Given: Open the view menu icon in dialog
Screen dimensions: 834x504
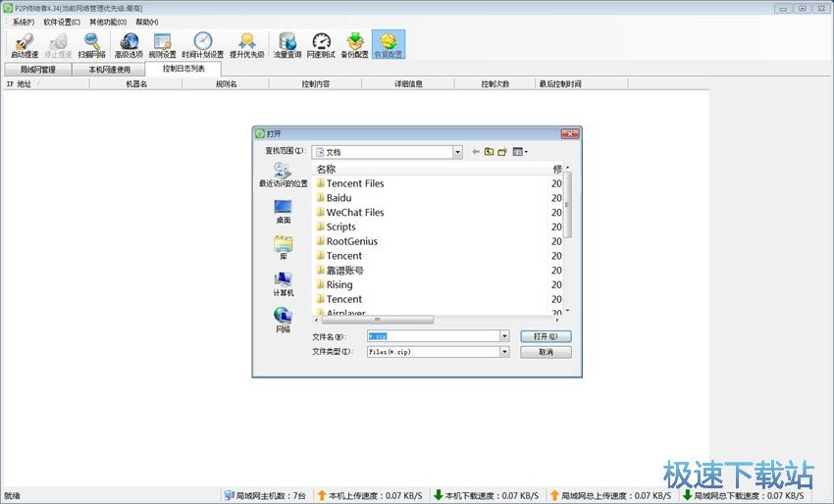Looking at the screenshot, I should [520, 152].
